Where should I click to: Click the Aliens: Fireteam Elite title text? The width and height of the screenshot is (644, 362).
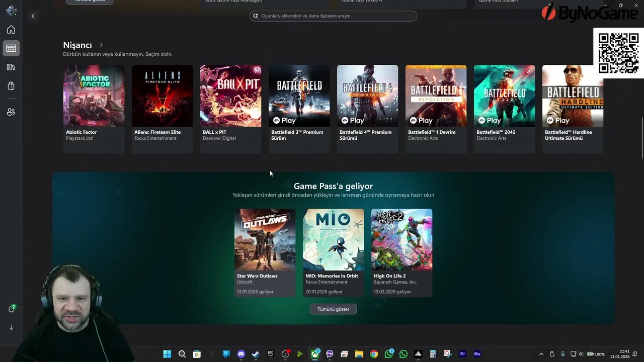click(157, 132)
